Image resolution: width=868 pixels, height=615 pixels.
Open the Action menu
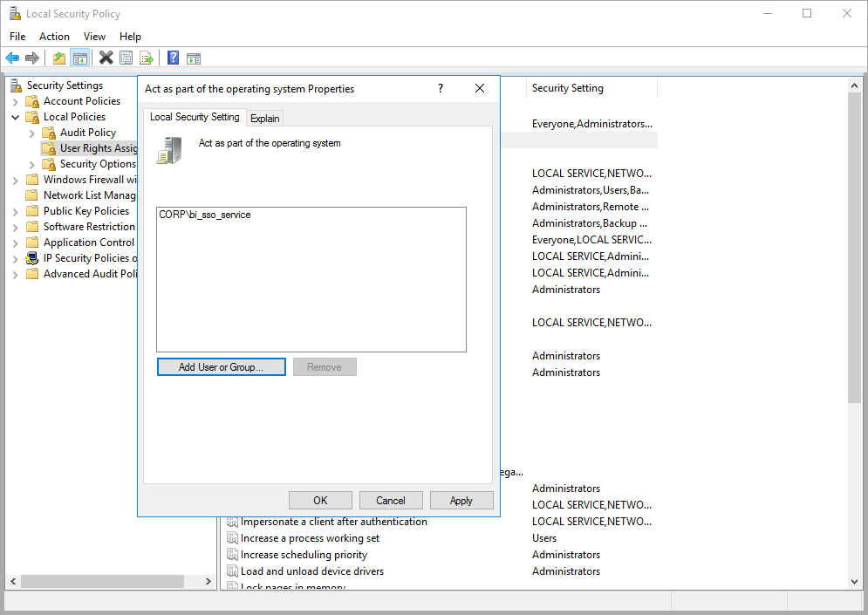point(54,36)
